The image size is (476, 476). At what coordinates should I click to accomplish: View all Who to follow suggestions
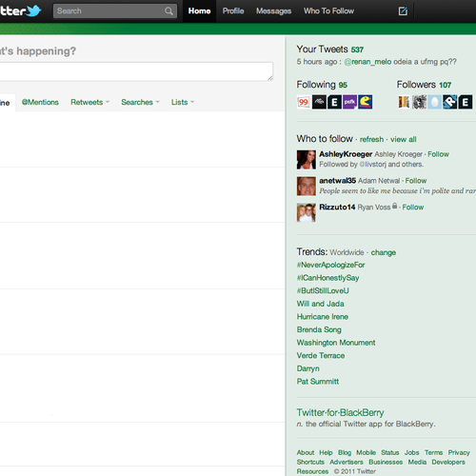coord(404,139)
